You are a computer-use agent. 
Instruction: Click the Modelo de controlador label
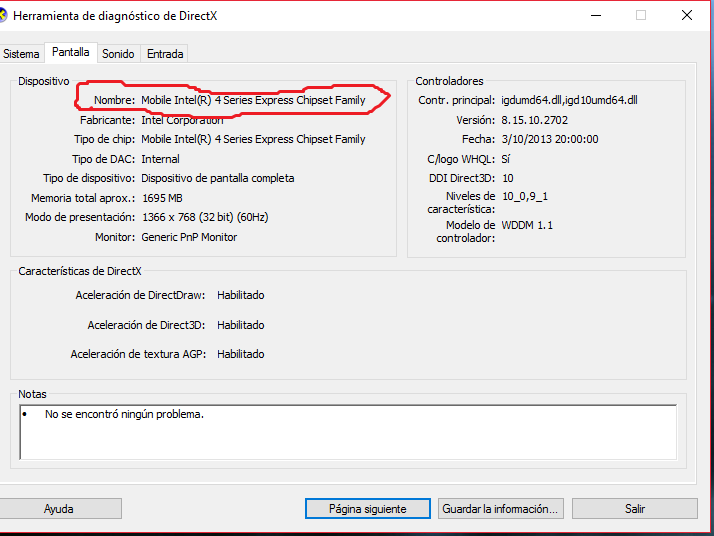coord(466,231)
